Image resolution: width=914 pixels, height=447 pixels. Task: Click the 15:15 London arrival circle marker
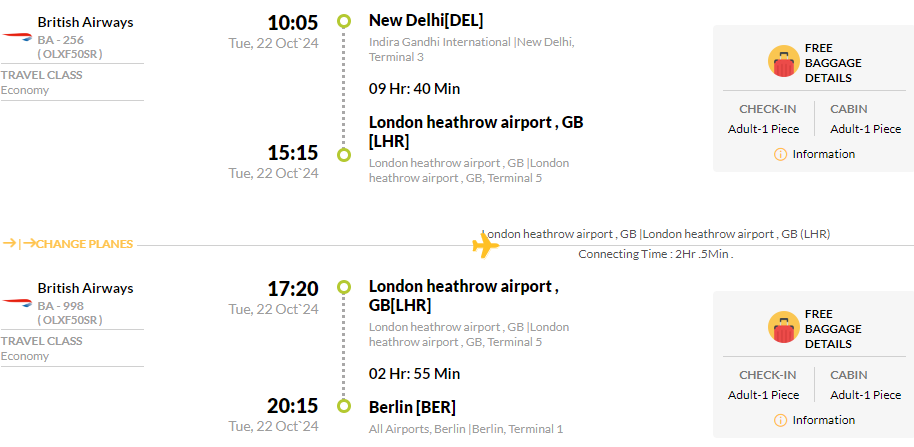[344, 154]
